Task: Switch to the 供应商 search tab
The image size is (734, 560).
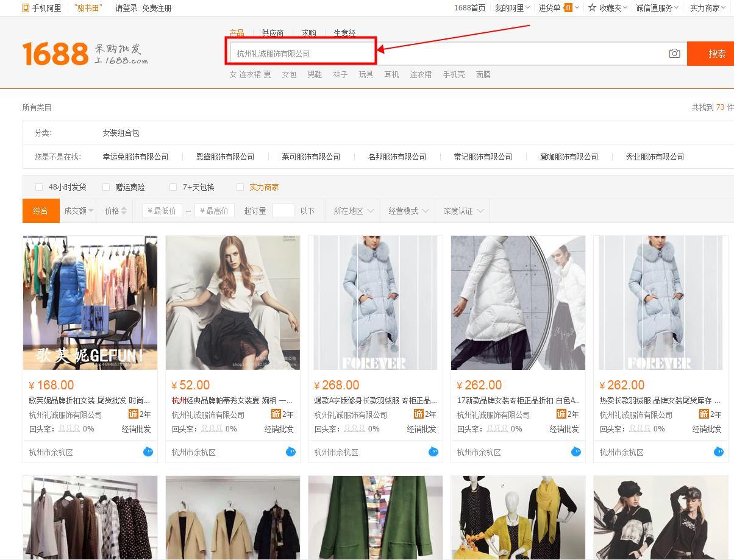Action: point(273,33)
